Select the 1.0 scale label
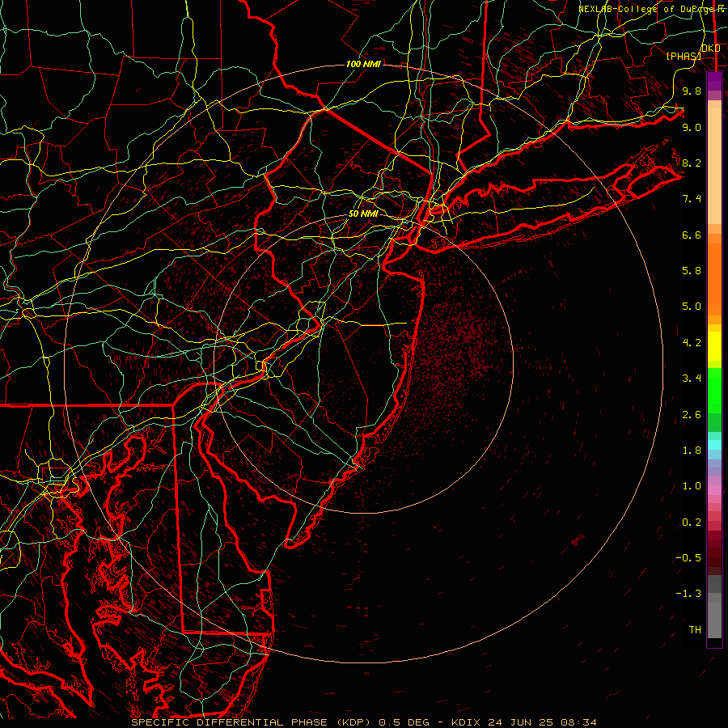This screenshot has height=728, width=728. [692, 486]
